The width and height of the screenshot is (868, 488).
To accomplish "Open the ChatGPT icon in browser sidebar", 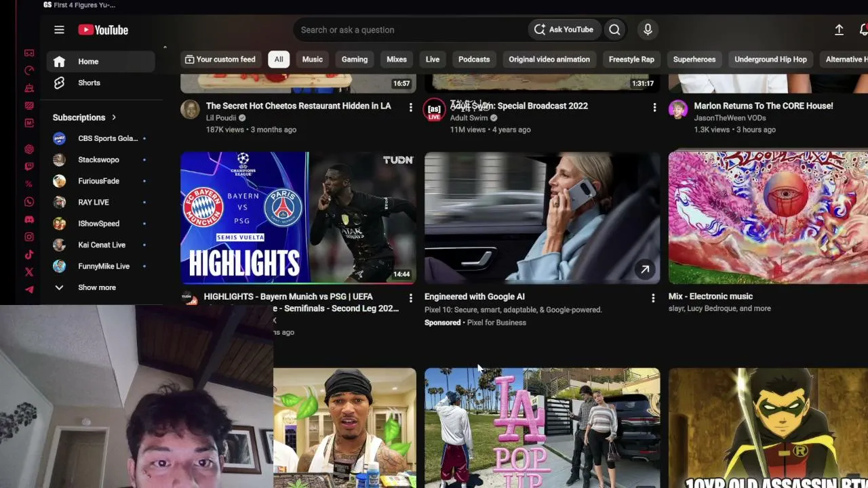I will click(29, 149).
